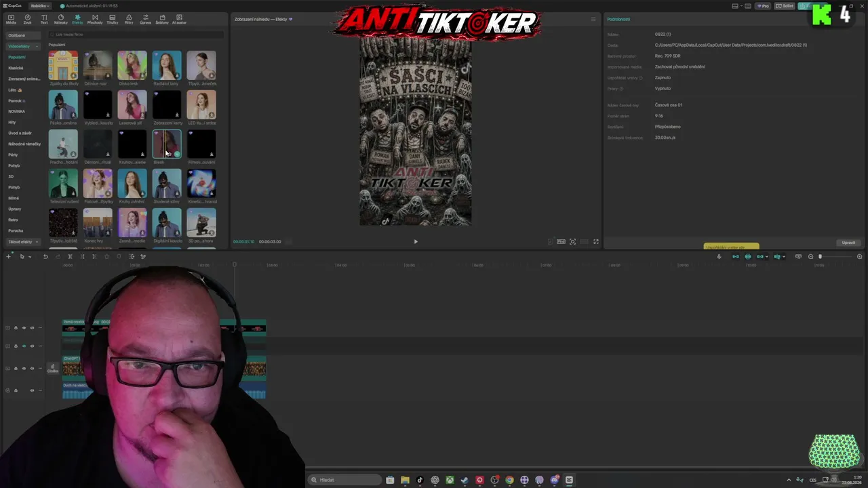868x488 pixels.
Task: Zoom in the timeline
Action: pyautogui.click(x=860, y=257)
